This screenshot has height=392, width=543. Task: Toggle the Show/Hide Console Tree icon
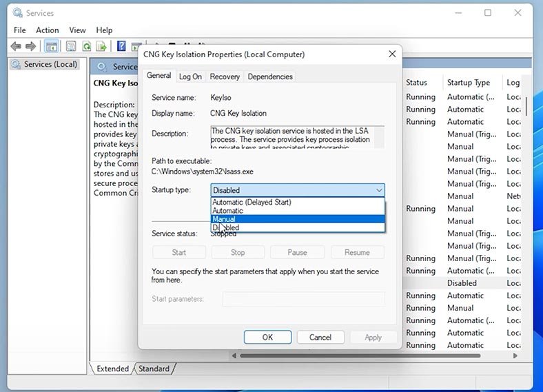coord(51,46)
